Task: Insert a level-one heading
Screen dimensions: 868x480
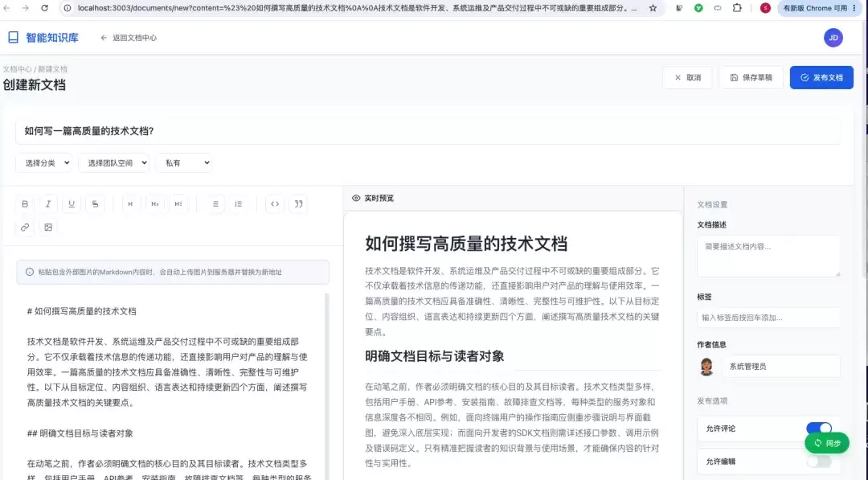Action: (x=131, y=203)
